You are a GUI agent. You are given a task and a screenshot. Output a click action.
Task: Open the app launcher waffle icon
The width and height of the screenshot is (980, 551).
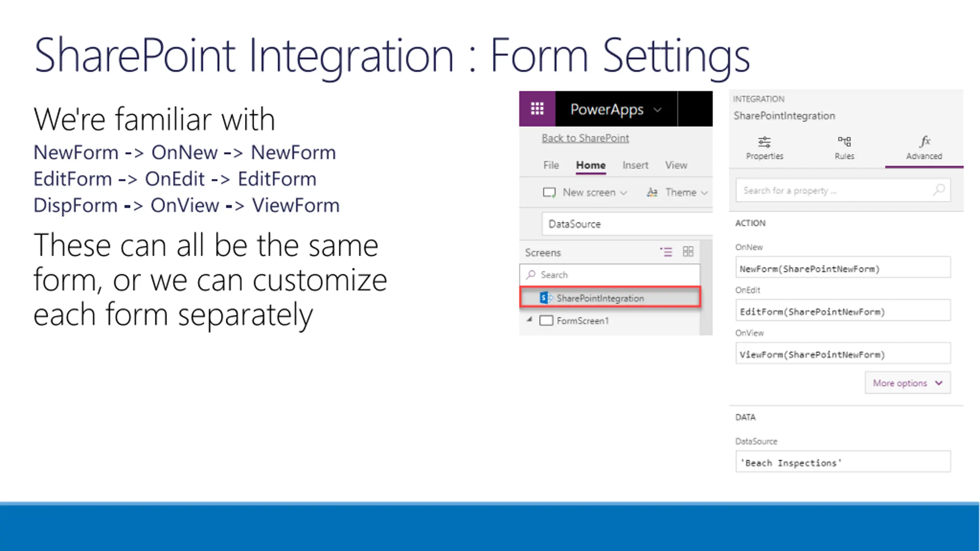(537, 109)
